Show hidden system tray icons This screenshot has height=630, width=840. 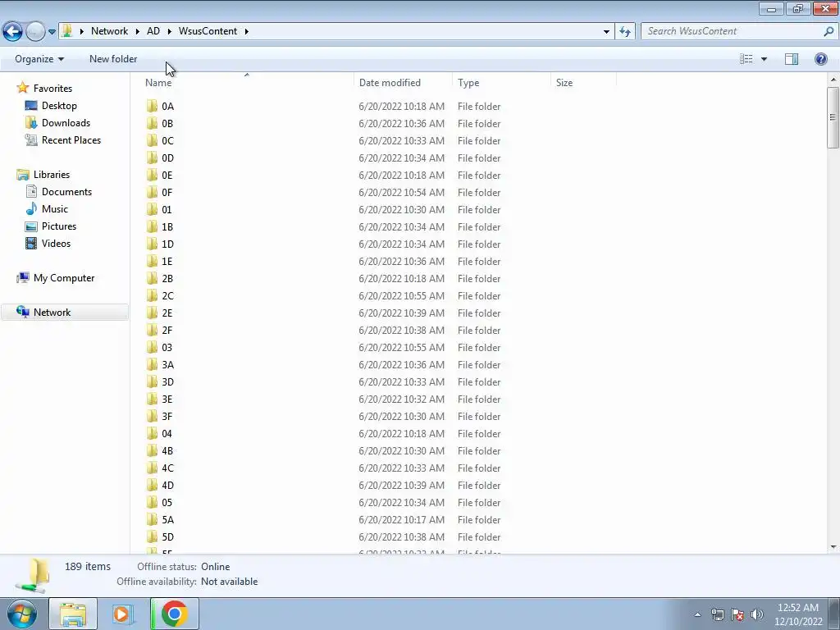click(x=697, y=614)
